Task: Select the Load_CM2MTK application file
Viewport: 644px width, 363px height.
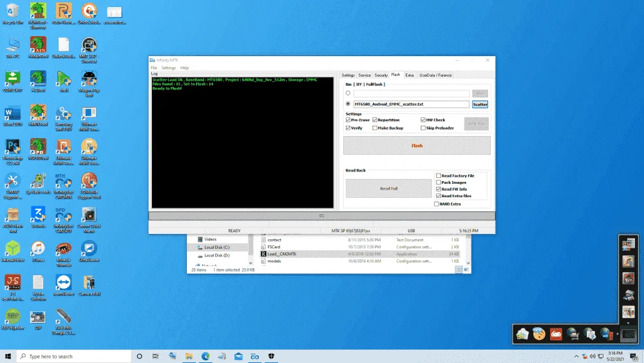Action: (x=360, y=254)
